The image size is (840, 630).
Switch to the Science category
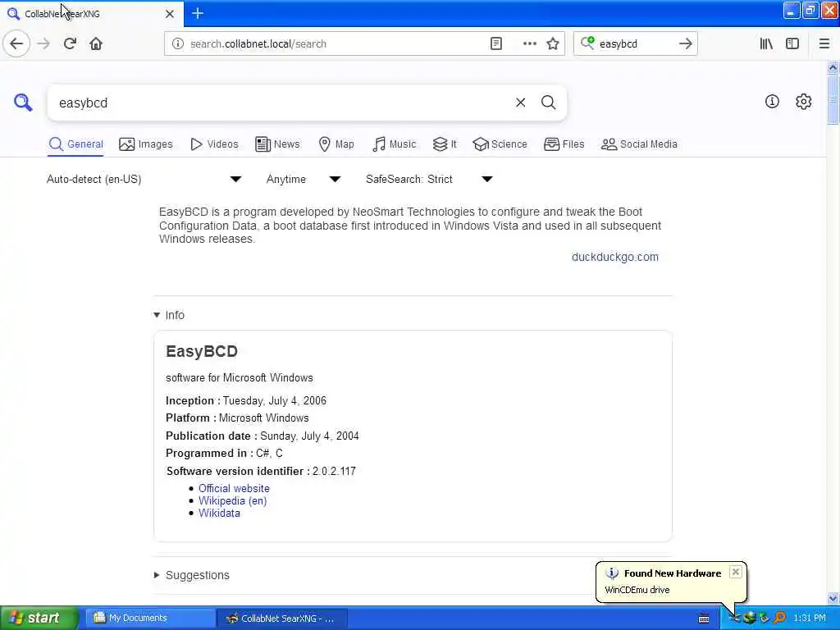[x=500, y=144]
